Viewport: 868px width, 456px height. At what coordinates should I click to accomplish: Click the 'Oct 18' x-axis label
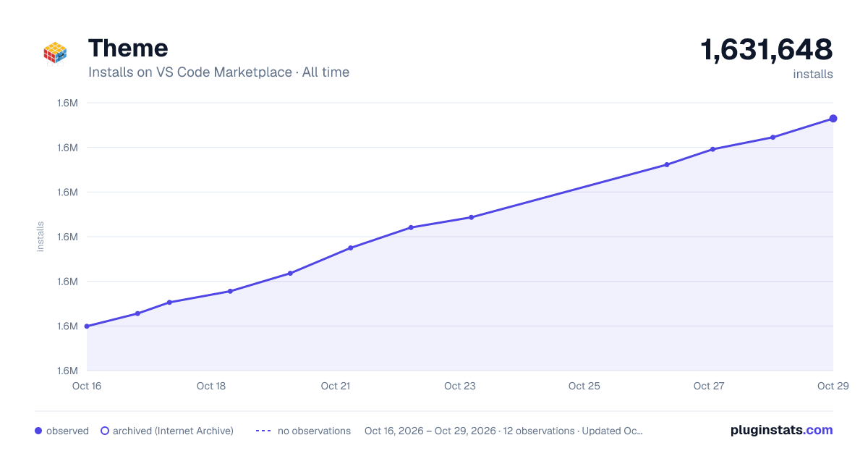[x=211, y=386]
